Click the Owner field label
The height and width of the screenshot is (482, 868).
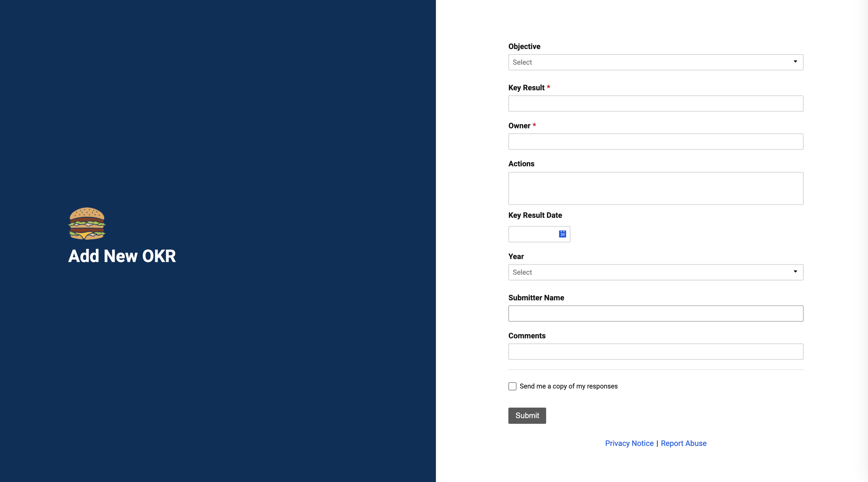click(x=519, y=126)
